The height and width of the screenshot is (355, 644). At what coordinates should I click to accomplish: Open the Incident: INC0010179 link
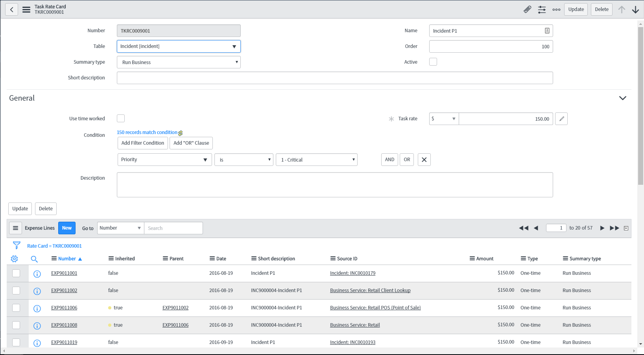(352, 273)
